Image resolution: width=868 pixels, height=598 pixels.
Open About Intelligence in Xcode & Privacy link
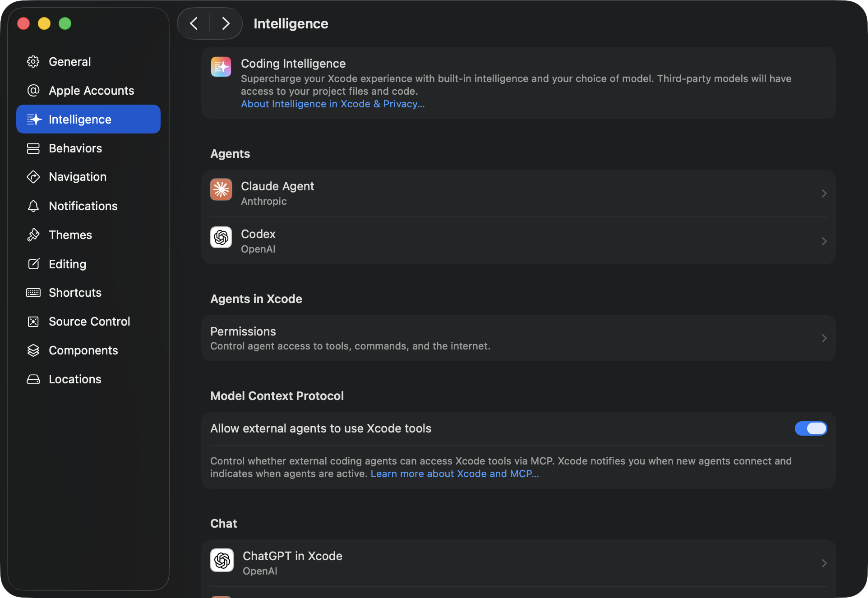coord(333,104)
